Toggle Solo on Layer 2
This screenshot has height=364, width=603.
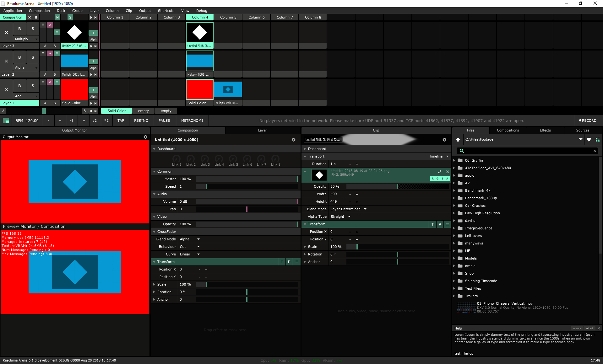pos(33,57)
